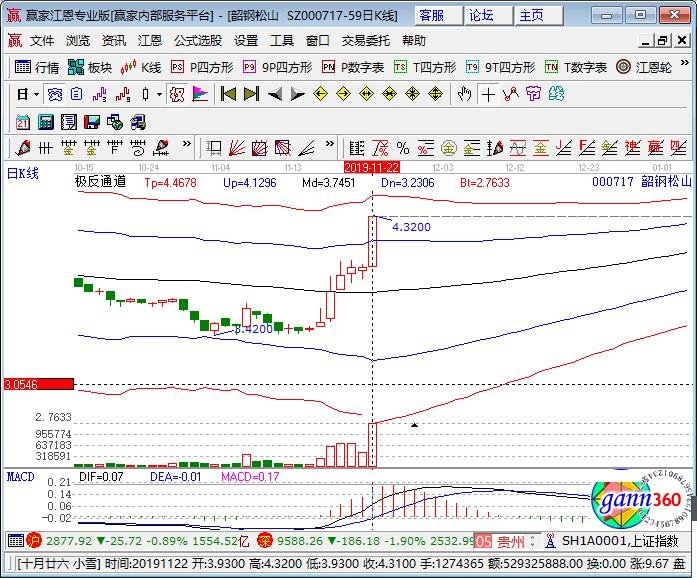Click yellow diamond with left arrow
Screen dimensions: 697x578
pos(320,94)
